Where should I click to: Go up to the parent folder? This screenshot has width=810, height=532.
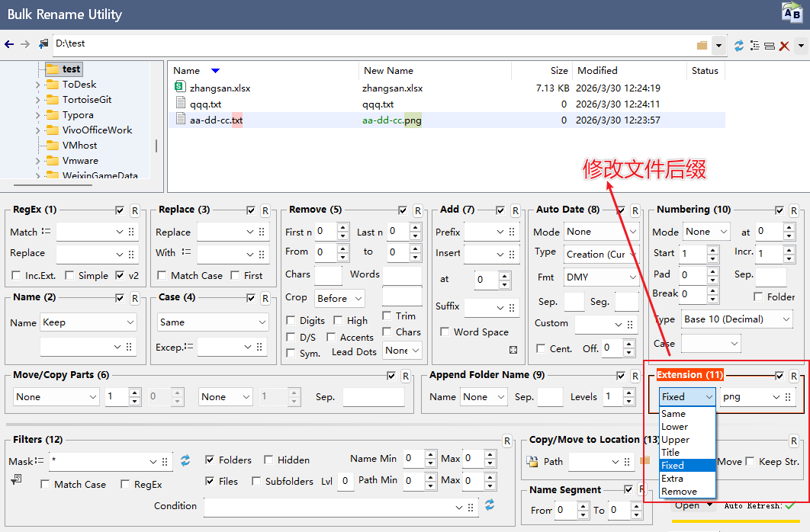pyautogui.click(x=43, y=45)
